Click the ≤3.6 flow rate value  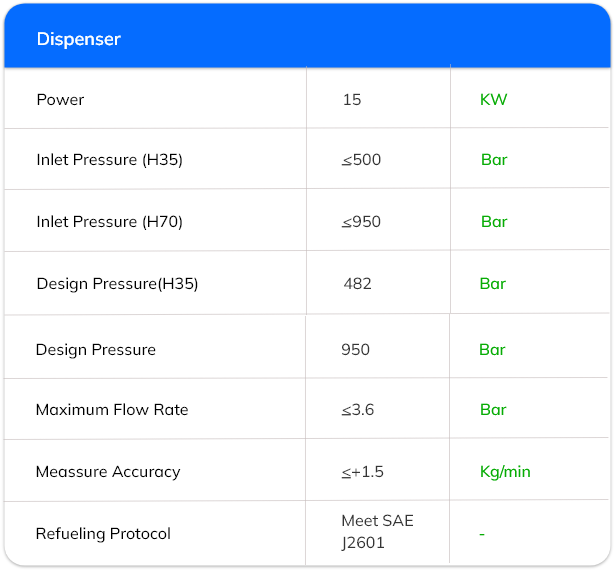coord(357,410)
